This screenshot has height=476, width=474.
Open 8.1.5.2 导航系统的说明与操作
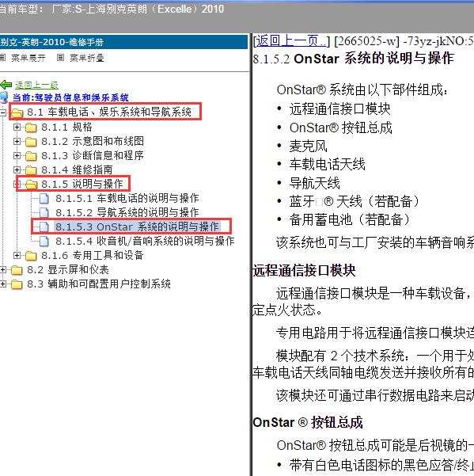pyautogui.click(x=127, y=212)
